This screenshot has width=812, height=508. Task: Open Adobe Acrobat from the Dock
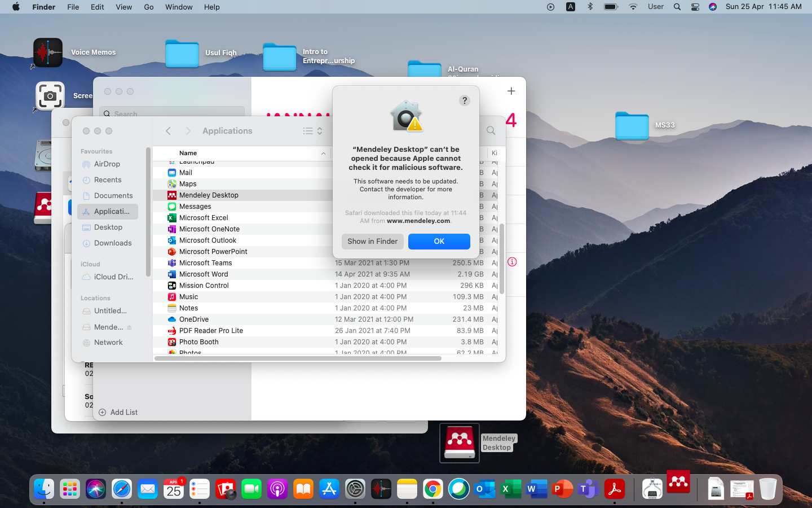[x=615, y=489]
